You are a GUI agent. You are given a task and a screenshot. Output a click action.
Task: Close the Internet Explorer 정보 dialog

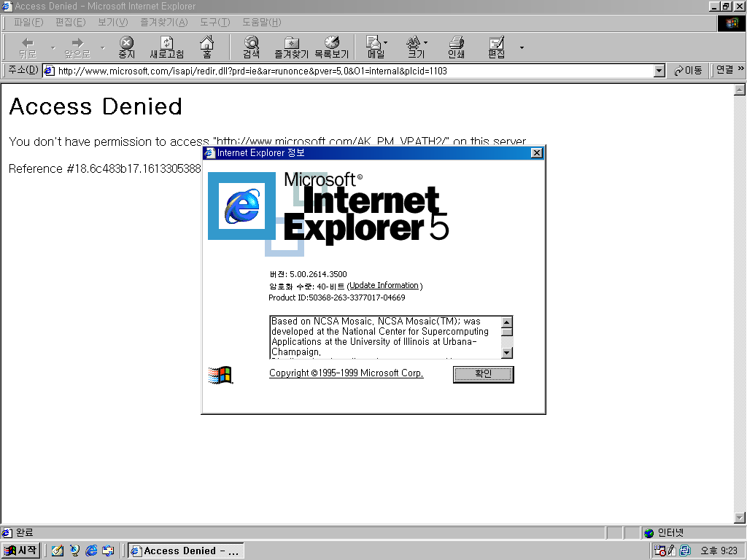[x=536, y=153]
